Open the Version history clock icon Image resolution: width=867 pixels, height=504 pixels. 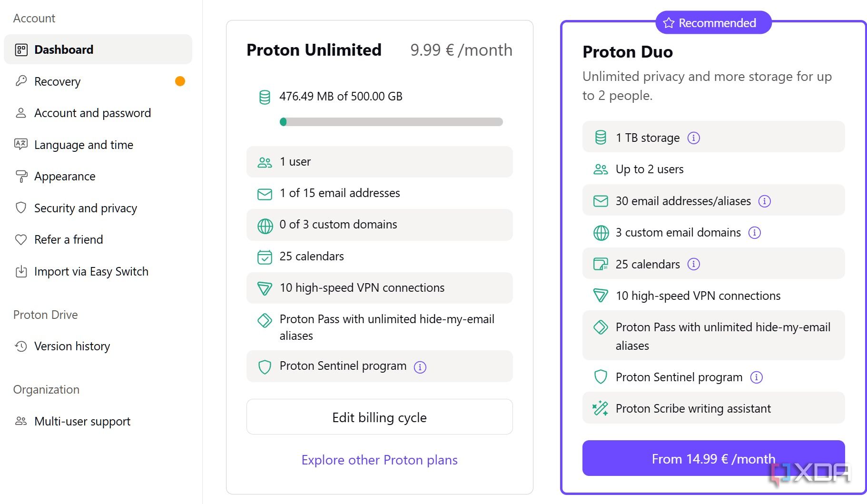[20, 346]
